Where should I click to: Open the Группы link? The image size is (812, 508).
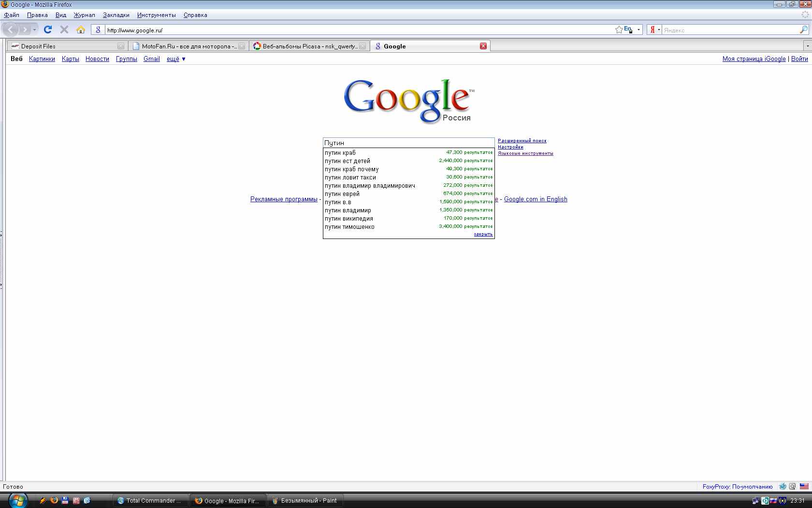(127, 59)
